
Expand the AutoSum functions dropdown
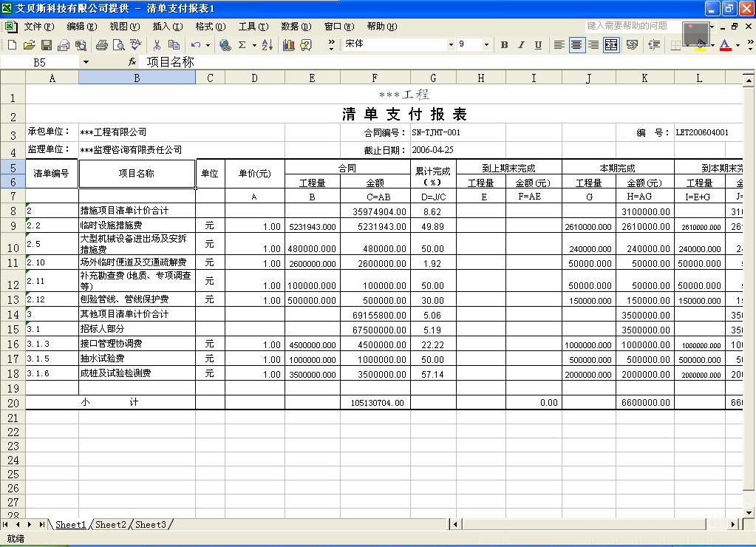coord(254,45)
